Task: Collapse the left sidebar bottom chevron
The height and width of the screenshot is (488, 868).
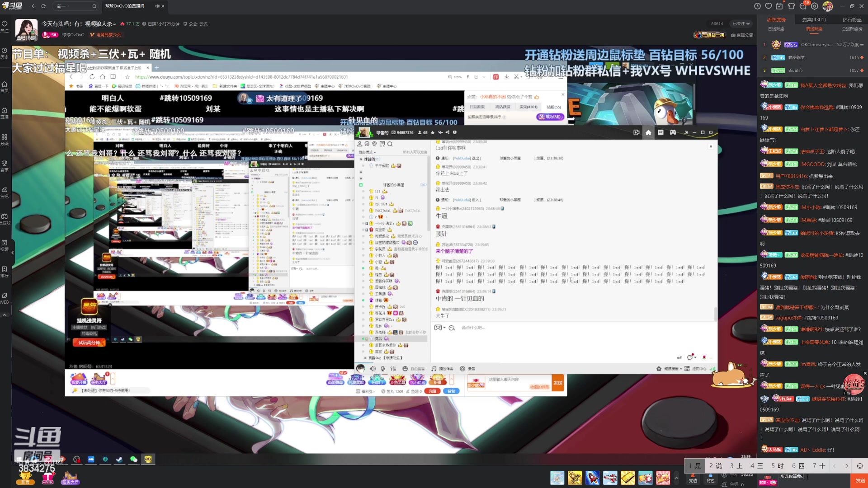Action: coord(5,314)
